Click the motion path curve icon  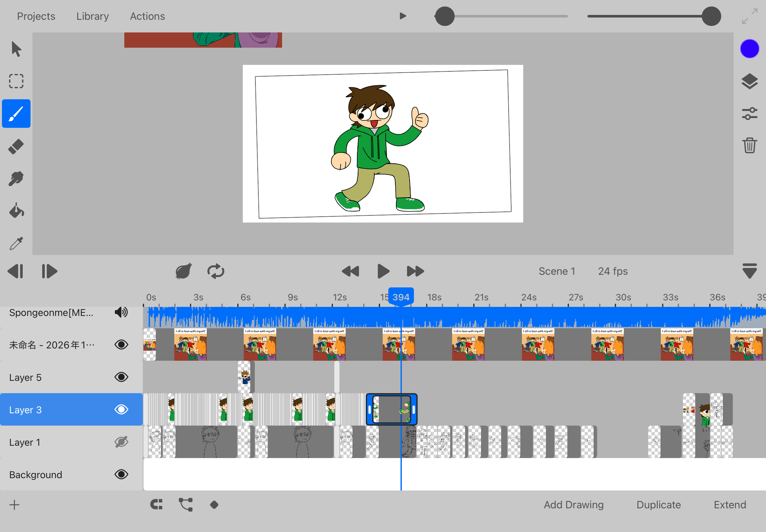186,505
